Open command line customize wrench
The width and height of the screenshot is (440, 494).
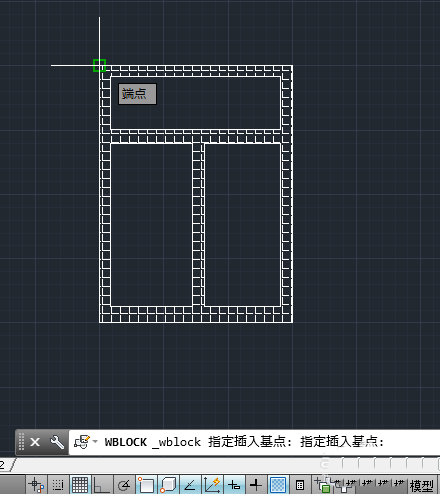(57, 442)
